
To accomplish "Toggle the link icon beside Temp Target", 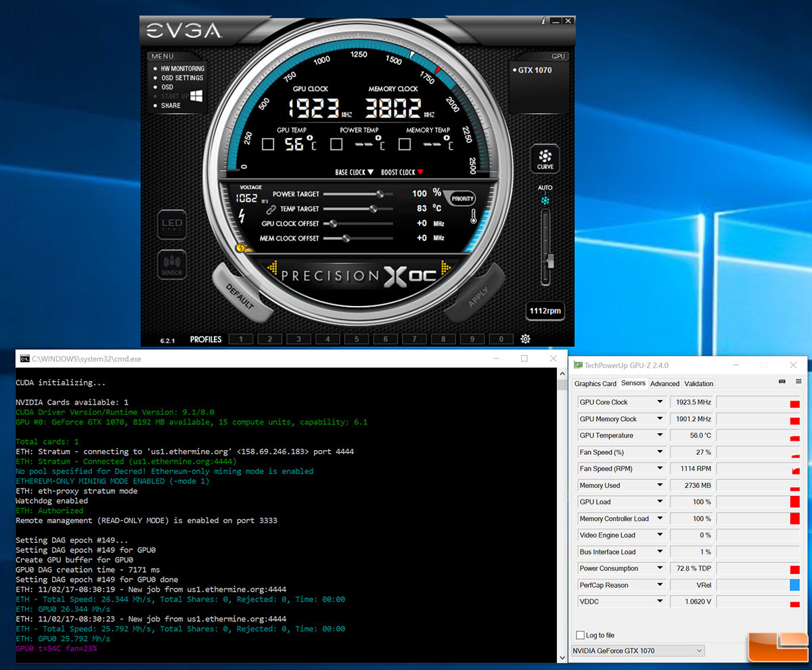I will 271,209.
